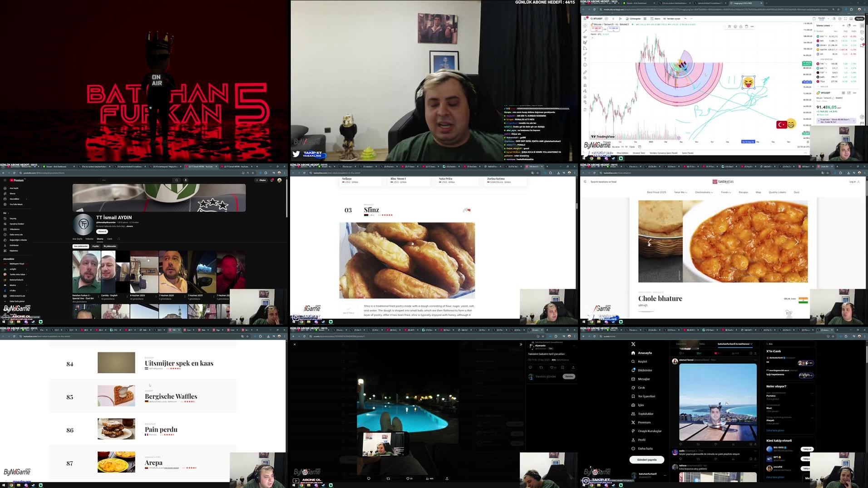Bookmark the alamut faresi tweet
The width and height of the screenshot is (868, 488).
pos(750,444)
